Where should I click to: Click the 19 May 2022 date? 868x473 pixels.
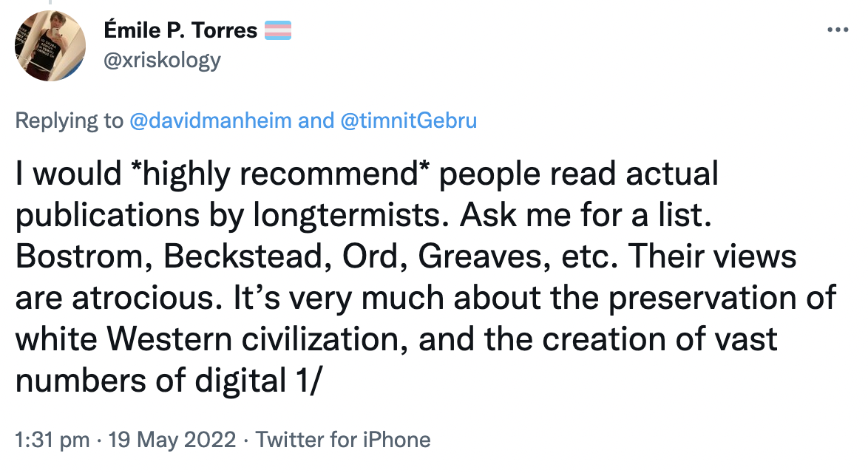point(172,441)
